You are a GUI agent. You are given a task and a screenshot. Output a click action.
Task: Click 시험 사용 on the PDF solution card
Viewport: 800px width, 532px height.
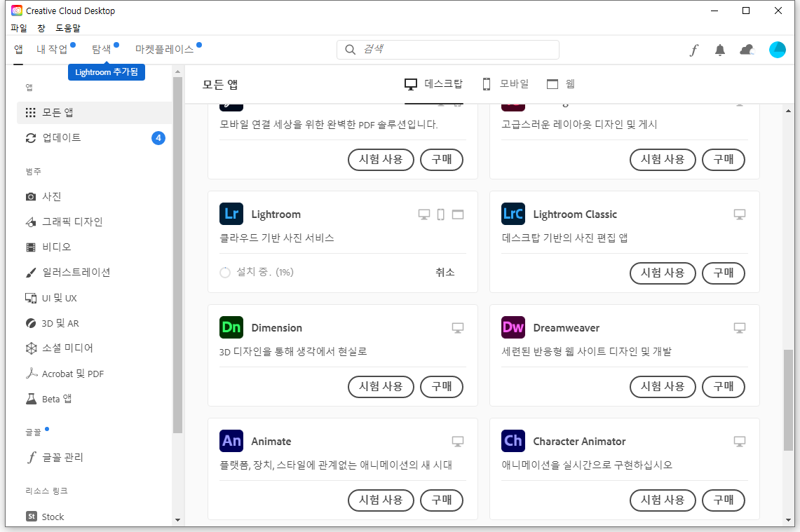tap(381, 160)
